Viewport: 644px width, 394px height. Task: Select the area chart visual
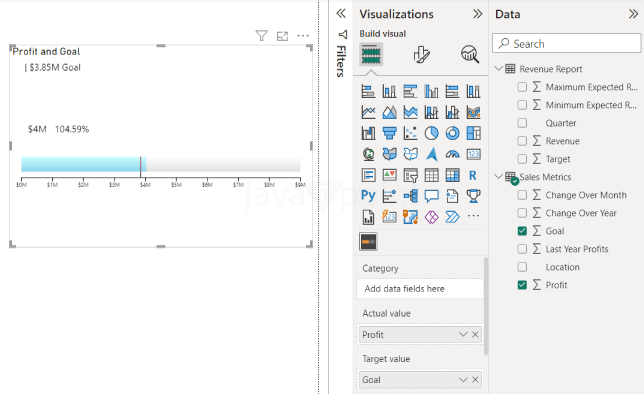[x=389, y=112]
